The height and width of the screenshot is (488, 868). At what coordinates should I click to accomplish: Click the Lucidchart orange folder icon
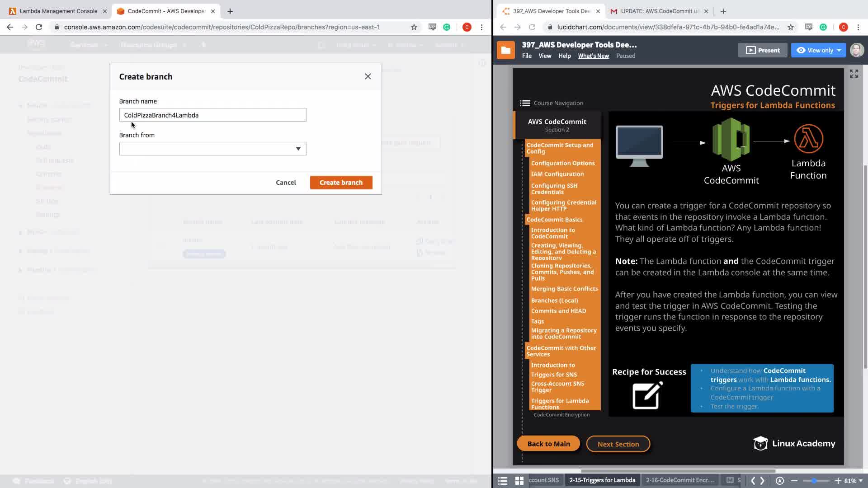click(x=505, y=50)
